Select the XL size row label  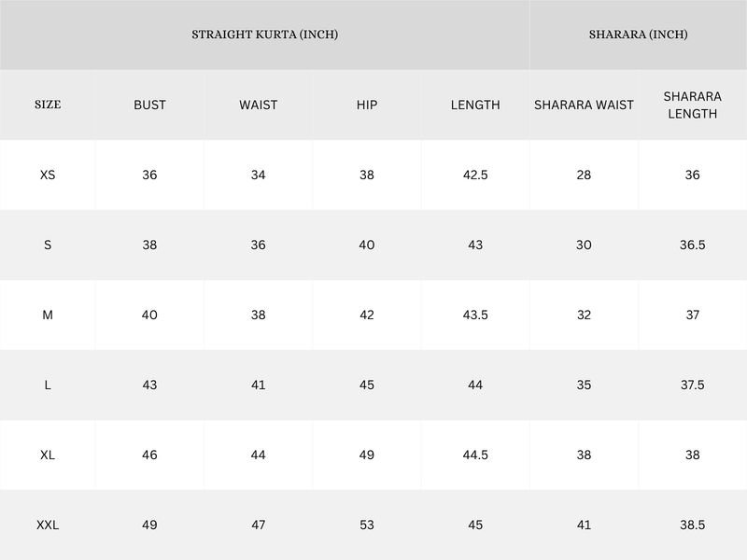coord(48,455)
